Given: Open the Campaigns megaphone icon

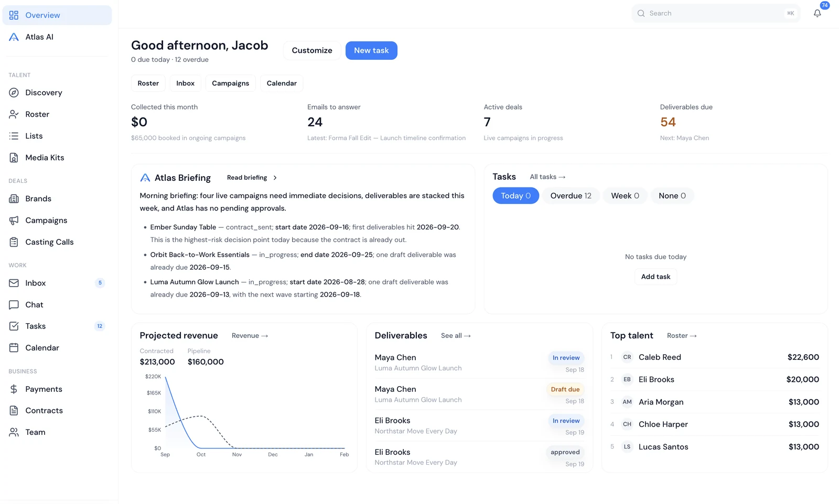Looking at the screenshot, I should point(14,221).
